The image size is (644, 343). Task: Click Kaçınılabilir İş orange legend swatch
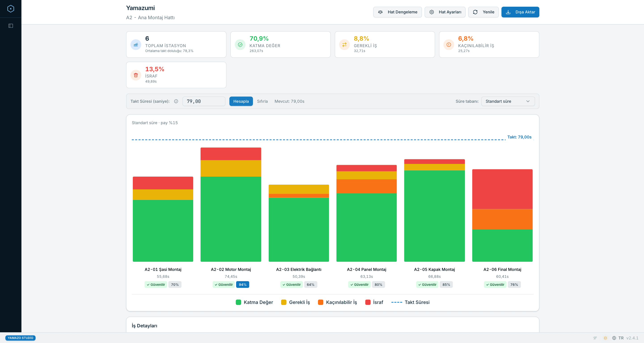point(320,302)
